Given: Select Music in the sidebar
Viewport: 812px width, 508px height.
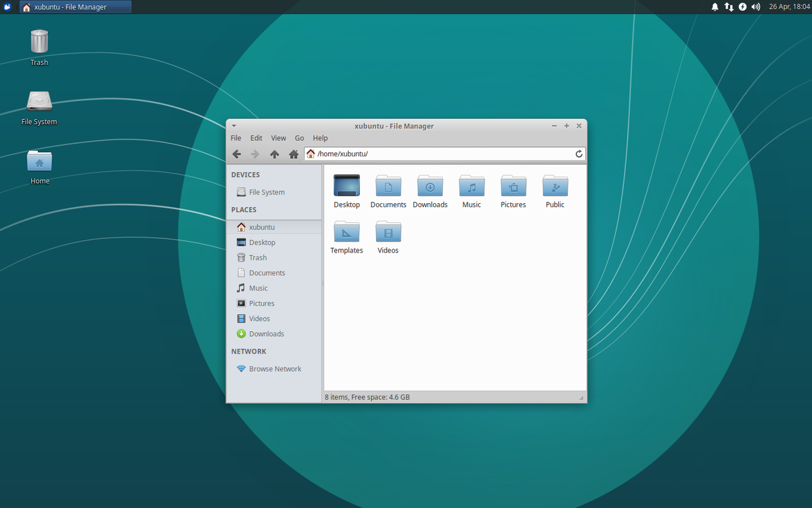Looking at the screenshot, I should pos(258,288).
